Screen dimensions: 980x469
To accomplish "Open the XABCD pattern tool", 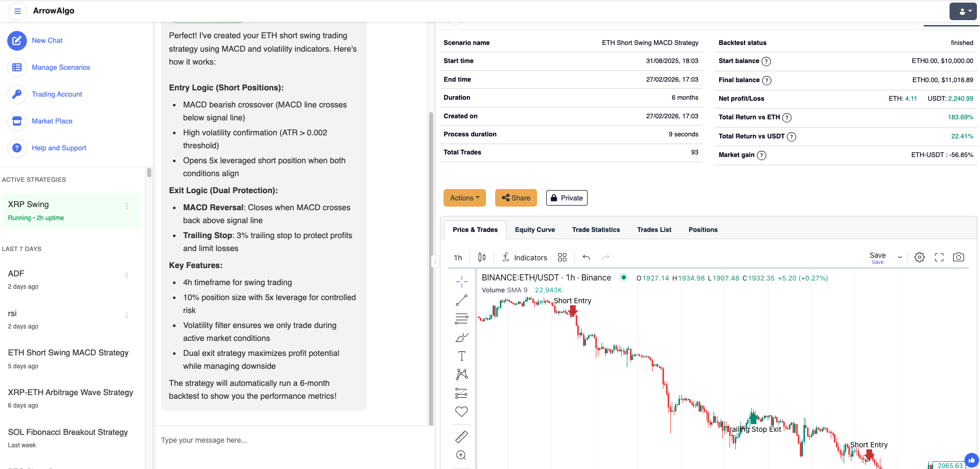I will point(461,373).
